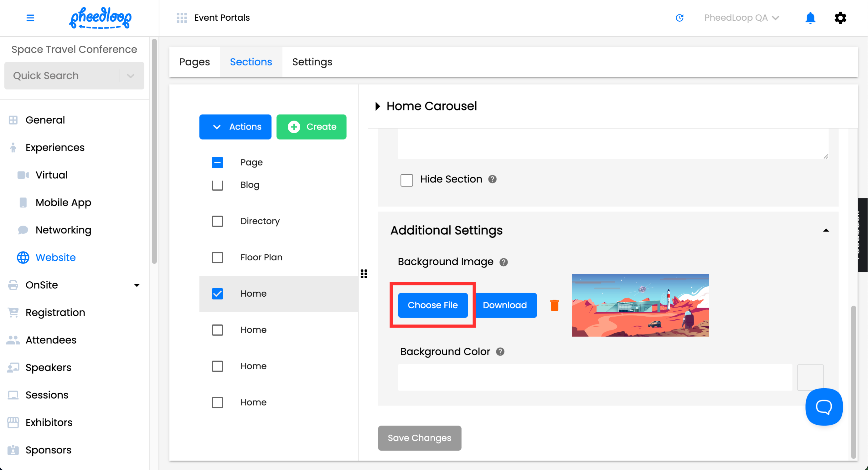
Task: Open the Actions dropdown button
Action: 235,127
